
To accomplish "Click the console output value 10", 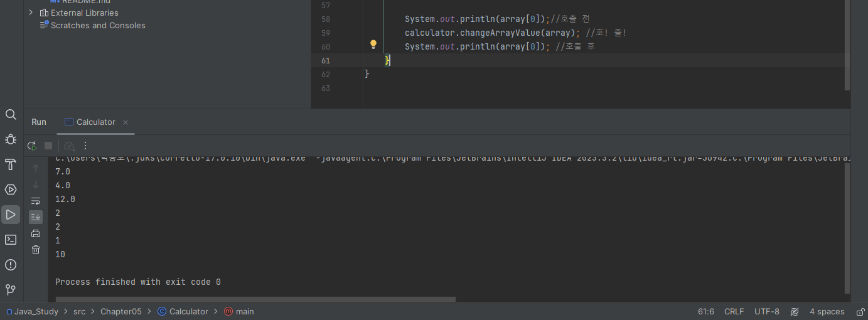I will coord(60,254).
